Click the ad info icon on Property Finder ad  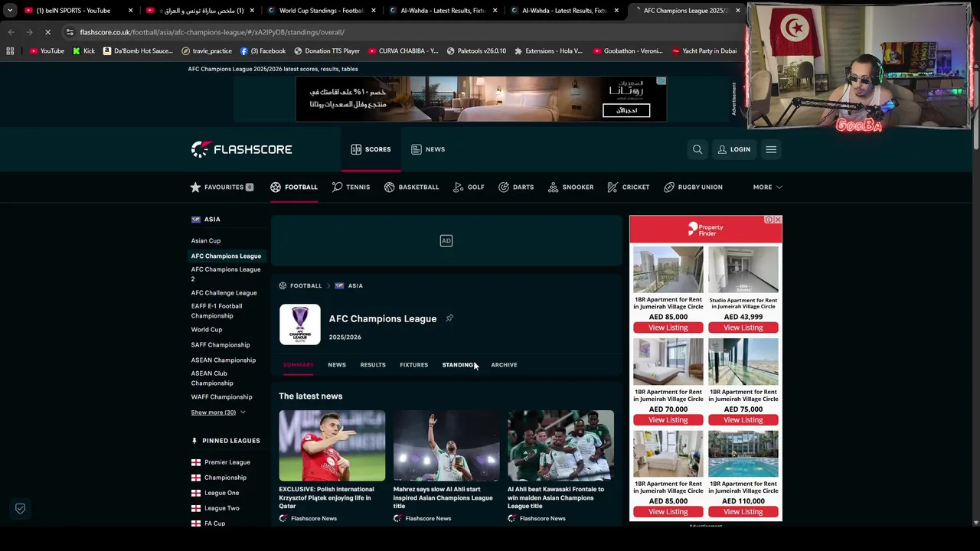[x=769, y=220]
